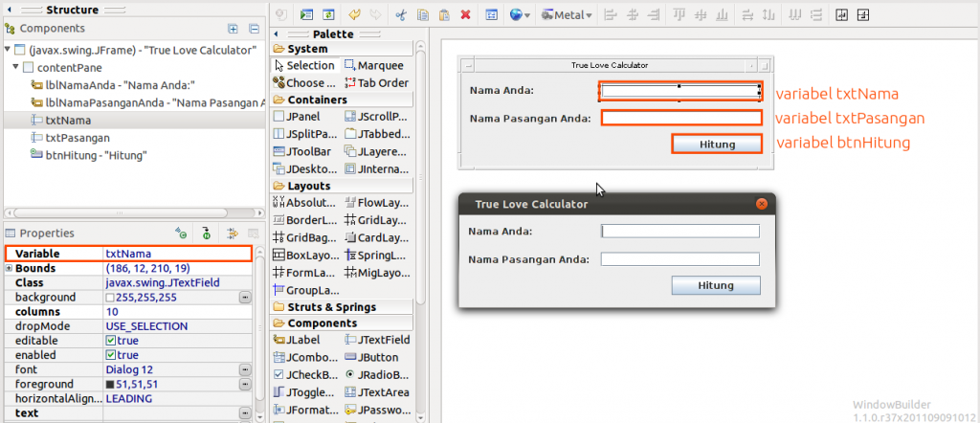Click the Copy icon in toolbar
980x423 pixels.
(x=423, y=15)
